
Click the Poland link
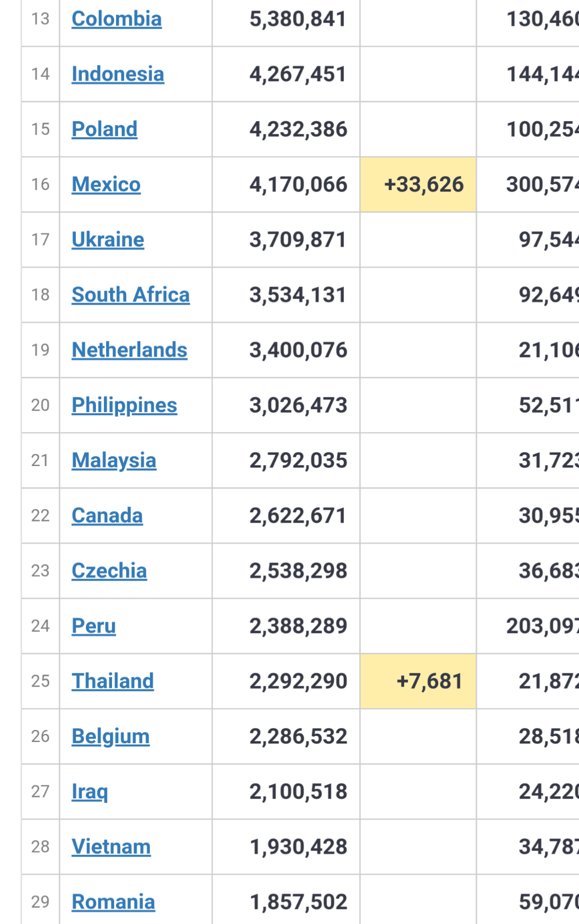[105, 129]
